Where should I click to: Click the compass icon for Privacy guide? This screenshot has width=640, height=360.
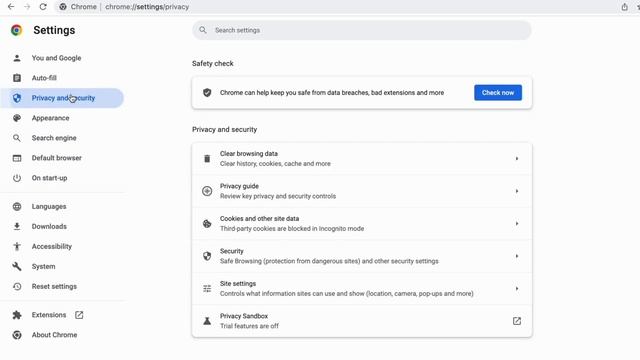(x=207, y=191)
